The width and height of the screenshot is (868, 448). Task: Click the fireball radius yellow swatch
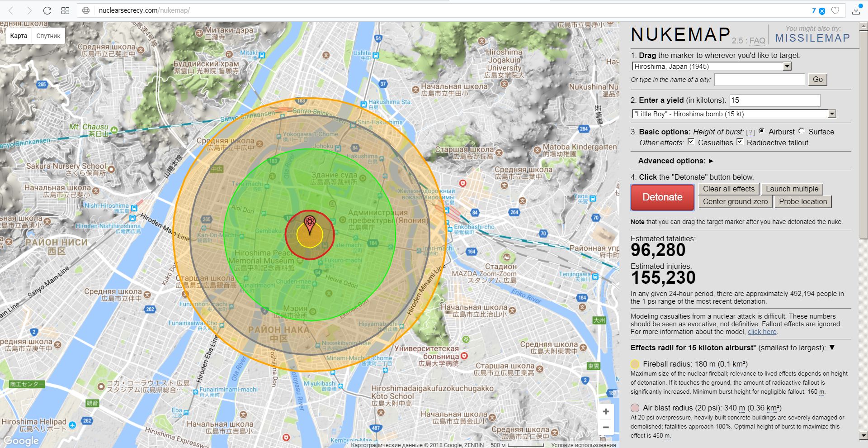pos(635,364)
